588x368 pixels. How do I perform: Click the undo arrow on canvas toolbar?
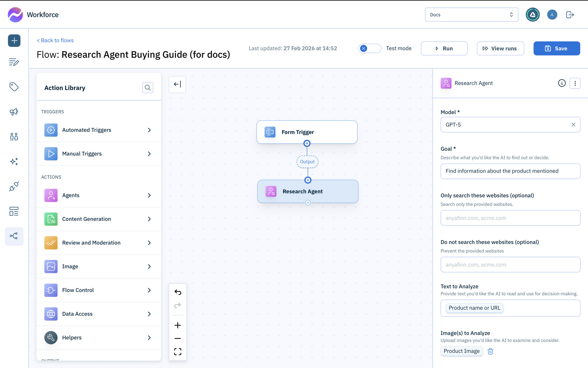coord(178,292)
